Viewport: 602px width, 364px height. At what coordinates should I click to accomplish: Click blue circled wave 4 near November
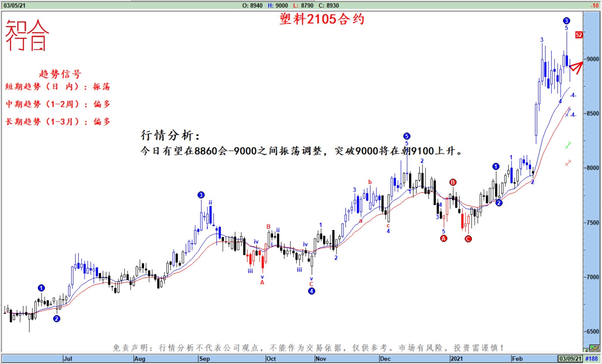click(x=312, y=291)
